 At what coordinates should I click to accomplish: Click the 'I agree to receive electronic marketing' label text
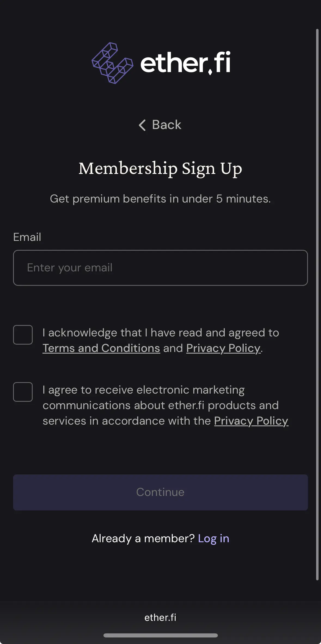coord(144,390)
